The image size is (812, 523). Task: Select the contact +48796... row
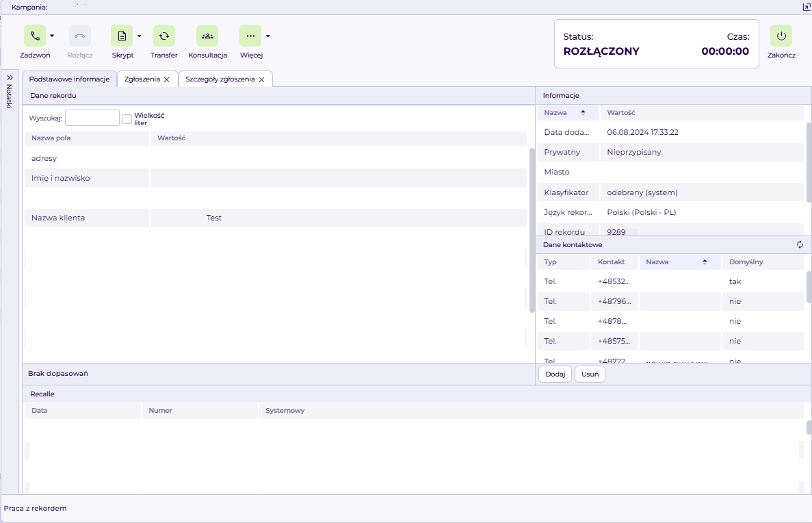point(670,301)
